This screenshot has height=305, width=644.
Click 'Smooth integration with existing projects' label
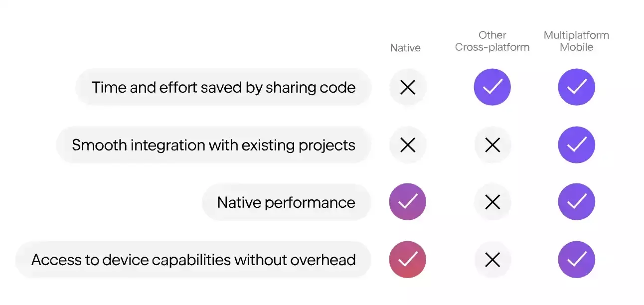(x=213, y=145)
